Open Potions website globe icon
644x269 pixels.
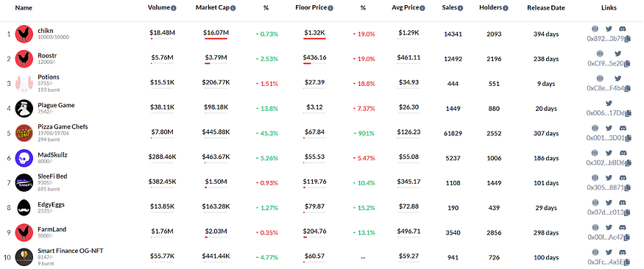600,79
